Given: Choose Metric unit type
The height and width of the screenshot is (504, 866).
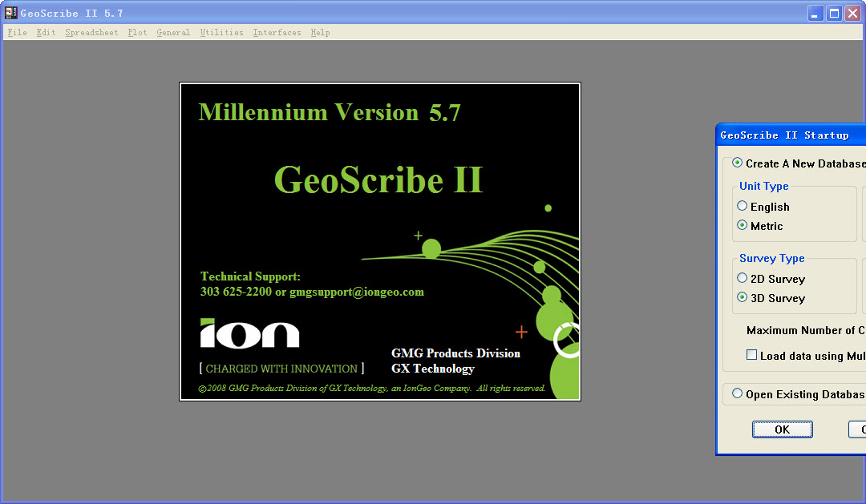Looking at the screenshot, I should (x=743, y=225).
